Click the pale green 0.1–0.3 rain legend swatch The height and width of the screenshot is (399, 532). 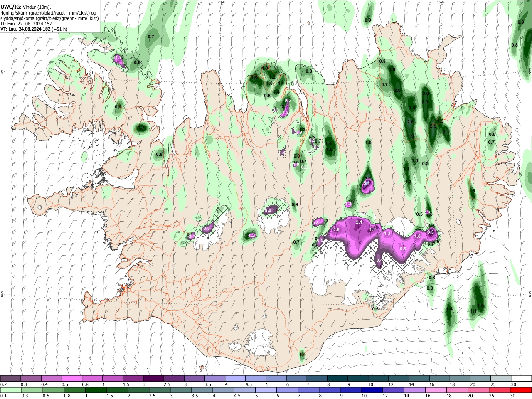(x=11, y=390)
